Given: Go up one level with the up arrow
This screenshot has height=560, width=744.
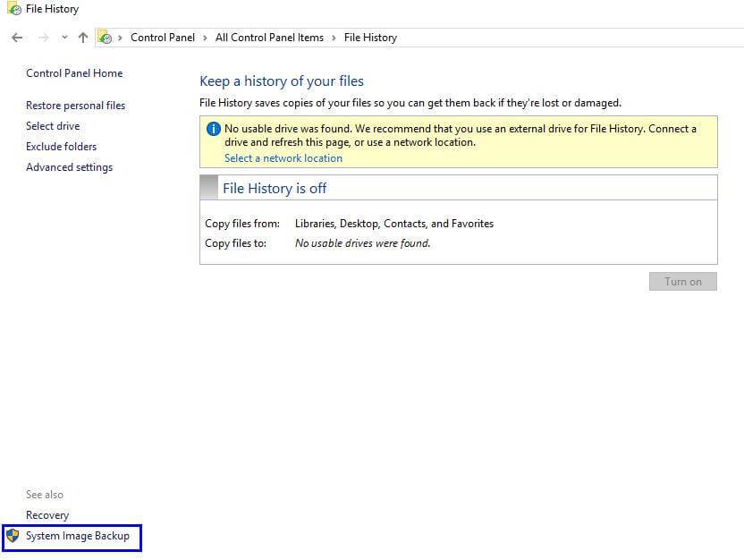Looking at the screenshot, I should tap(83, 38).
